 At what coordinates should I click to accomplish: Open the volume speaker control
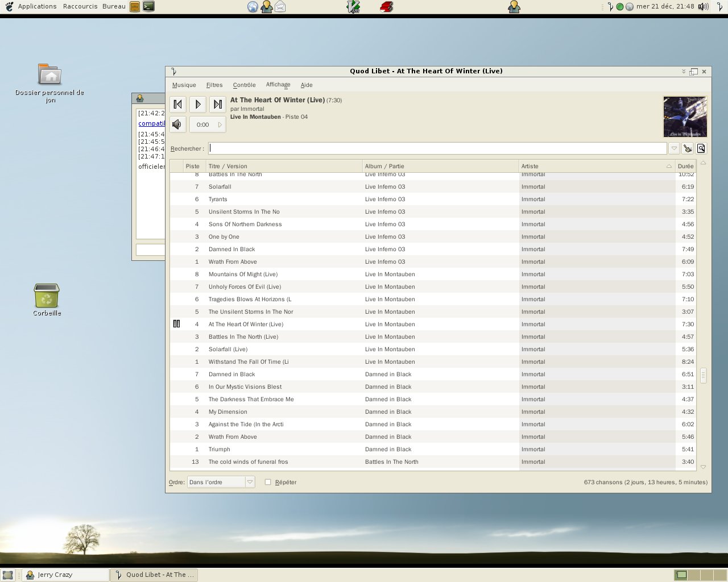pos(178,124)
